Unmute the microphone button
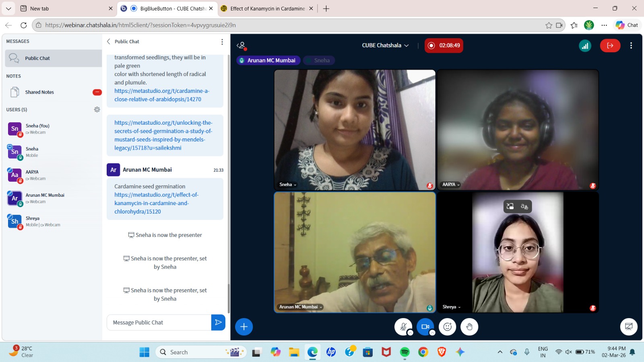The image size is (644, 362). pos(403,327)
